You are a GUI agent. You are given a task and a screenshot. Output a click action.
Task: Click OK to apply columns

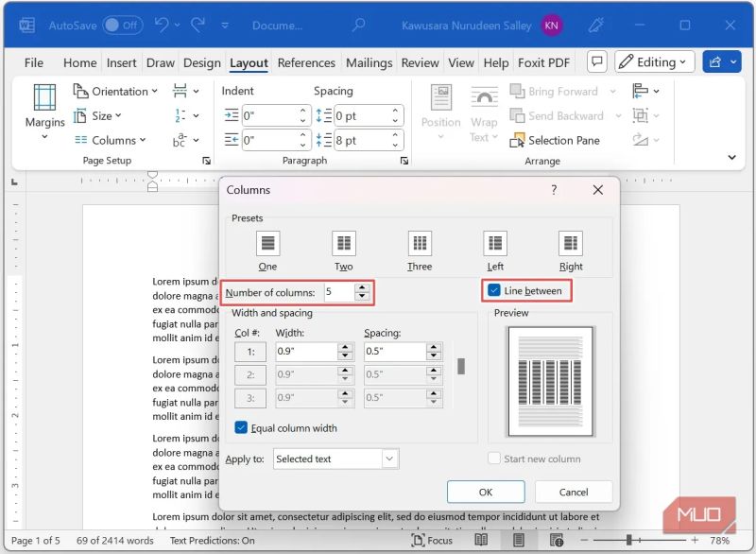[x=486, y=492]
